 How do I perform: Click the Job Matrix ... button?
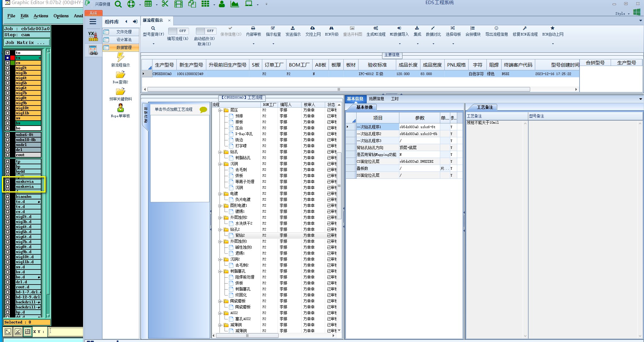pos(27,42)
